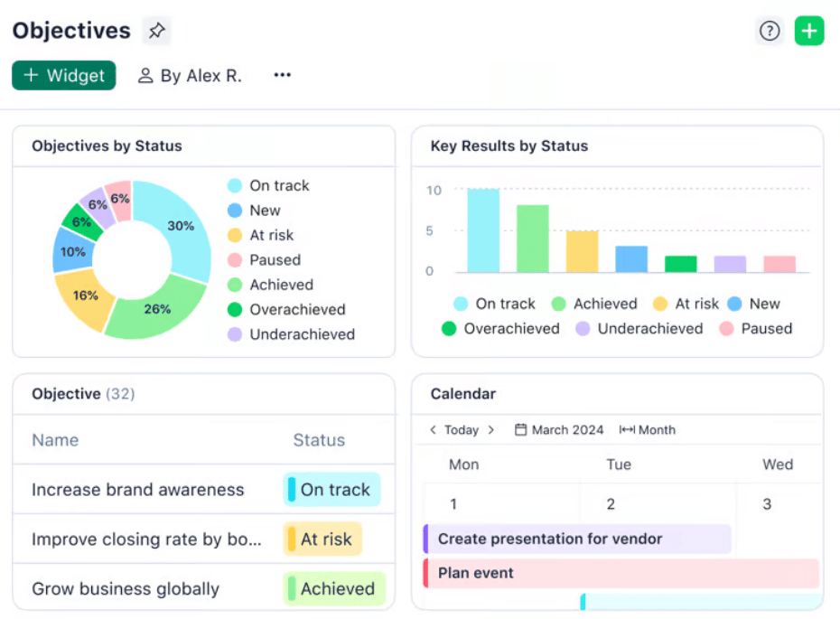
Task: Click the green plus add button
Action: coord(809,31)
